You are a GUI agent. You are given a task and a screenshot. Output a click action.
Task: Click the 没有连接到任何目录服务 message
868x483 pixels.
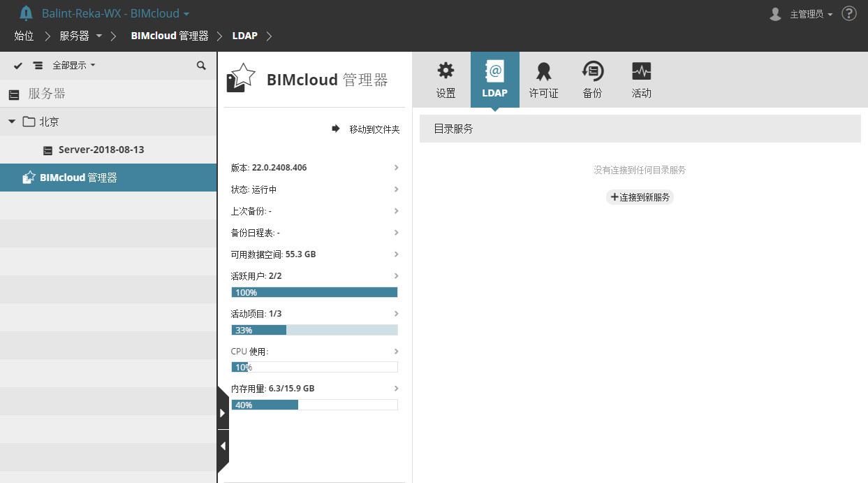click(640, 170)
